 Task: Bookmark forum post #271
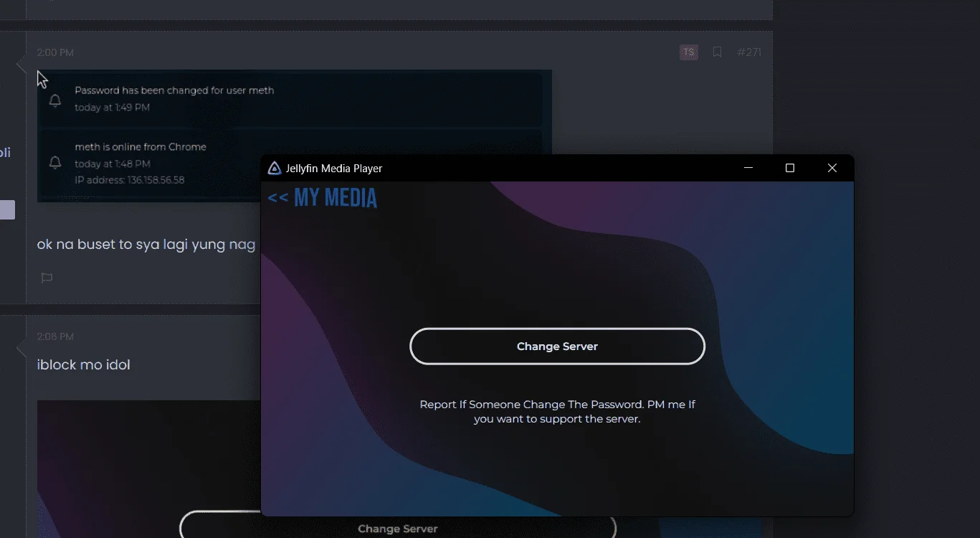tap(717, 52)
